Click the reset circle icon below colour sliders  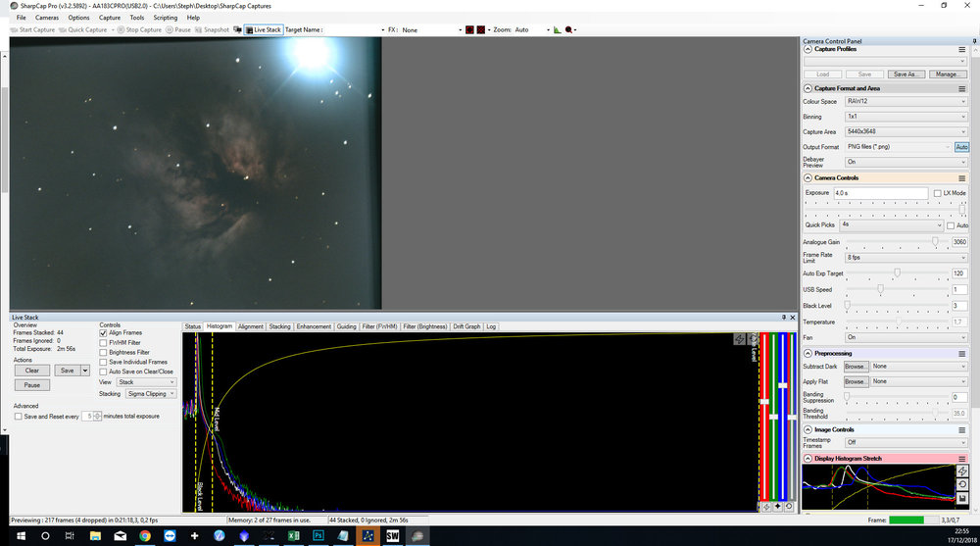(x=789, y=507)
